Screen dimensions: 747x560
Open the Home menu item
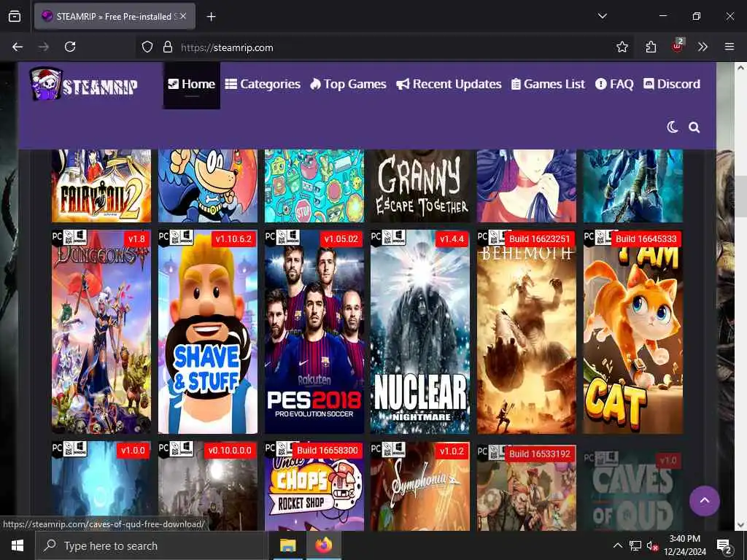pyautogui.click(x=192, y=85)
